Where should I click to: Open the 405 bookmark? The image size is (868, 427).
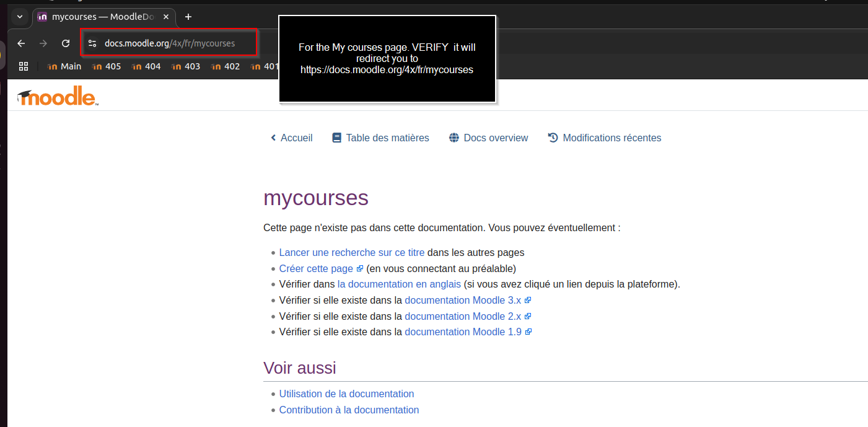click(x=106, y=66)
